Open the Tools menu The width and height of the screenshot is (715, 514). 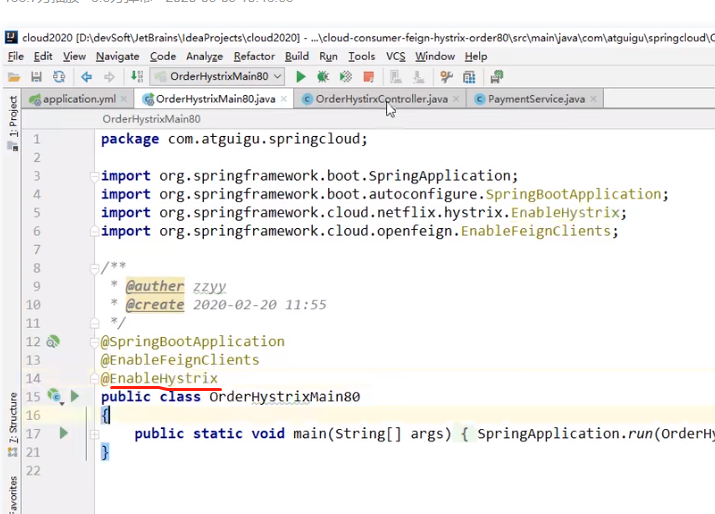362,57
